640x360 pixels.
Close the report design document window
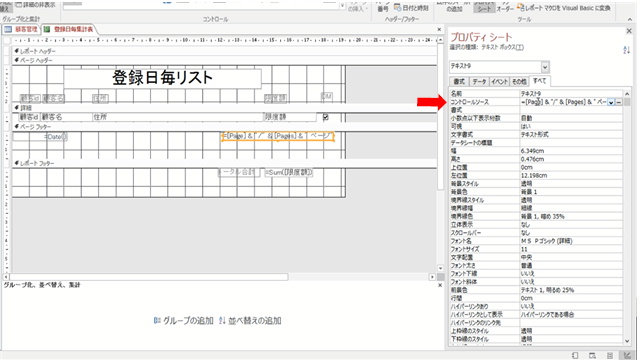(439, 29)
